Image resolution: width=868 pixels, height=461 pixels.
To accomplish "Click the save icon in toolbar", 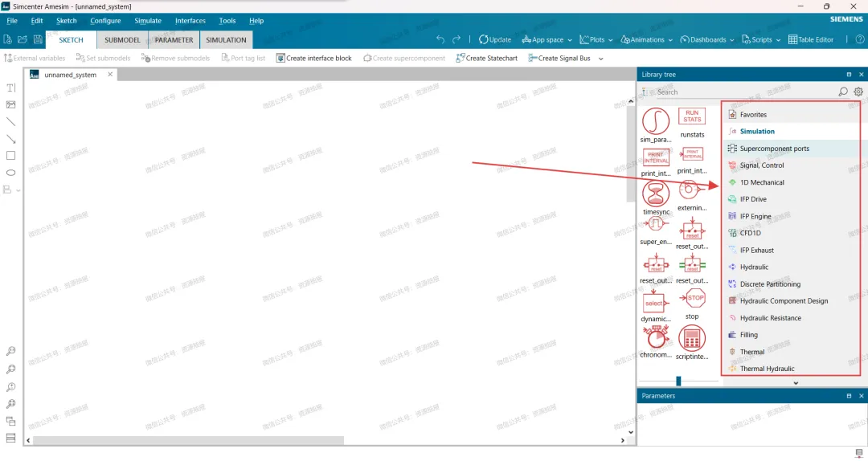I will tap(38, 39).
